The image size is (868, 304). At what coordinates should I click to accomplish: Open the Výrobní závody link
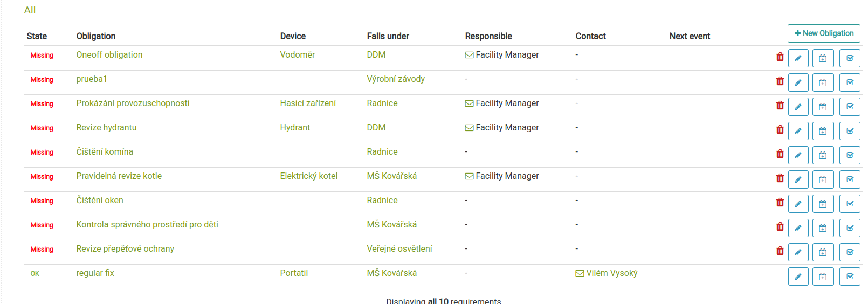point(396,79)
